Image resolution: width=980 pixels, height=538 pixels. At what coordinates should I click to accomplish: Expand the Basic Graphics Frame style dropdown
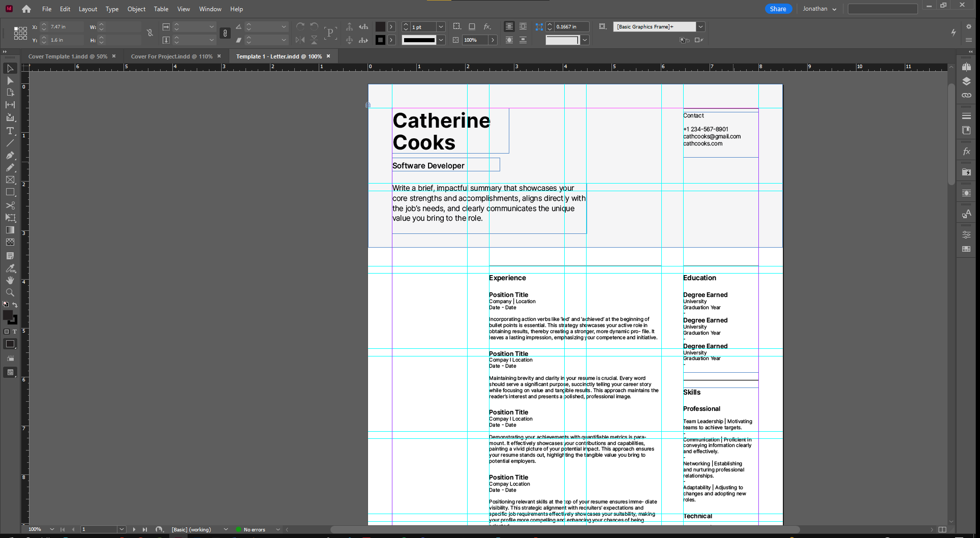coord(700,26)
